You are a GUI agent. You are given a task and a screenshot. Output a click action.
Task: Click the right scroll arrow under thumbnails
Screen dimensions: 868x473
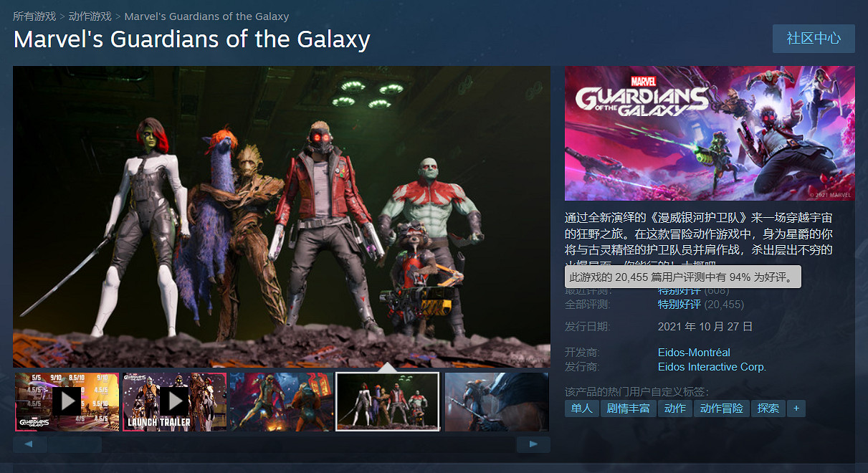533,444
